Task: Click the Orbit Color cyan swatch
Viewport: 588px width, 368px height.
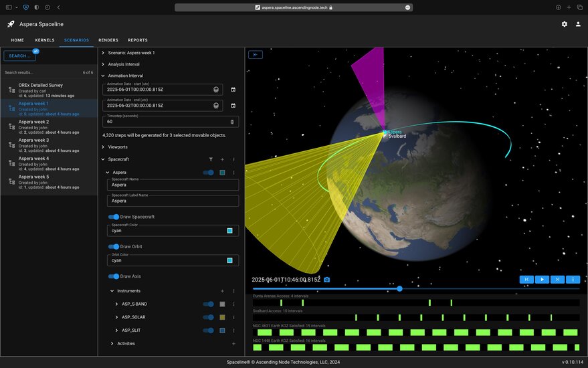Action: (230, 260)
